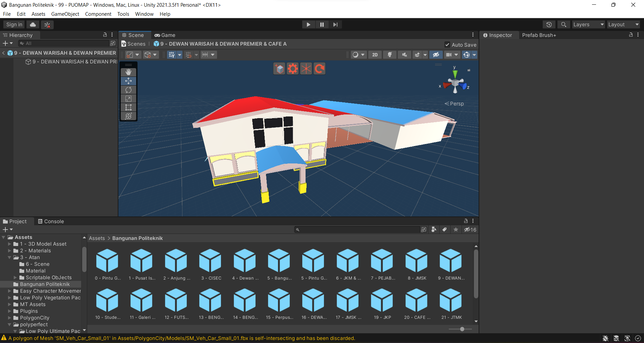
Task: Switch to the Console tab
Action: (51, 222)
